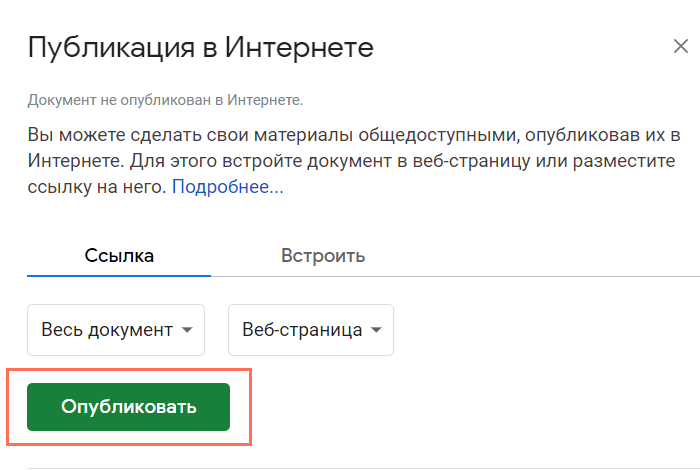The height and width of the screenshot is (470, 700).
Task: Click the "Документ не опубликован в Интернете" status text
Action: point(165,100)
